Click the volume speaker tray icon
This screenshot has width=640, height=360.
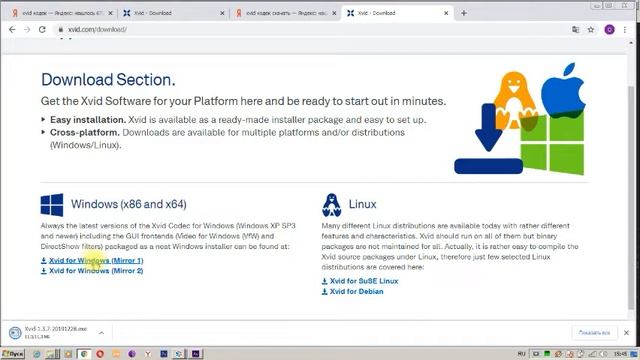604,354
